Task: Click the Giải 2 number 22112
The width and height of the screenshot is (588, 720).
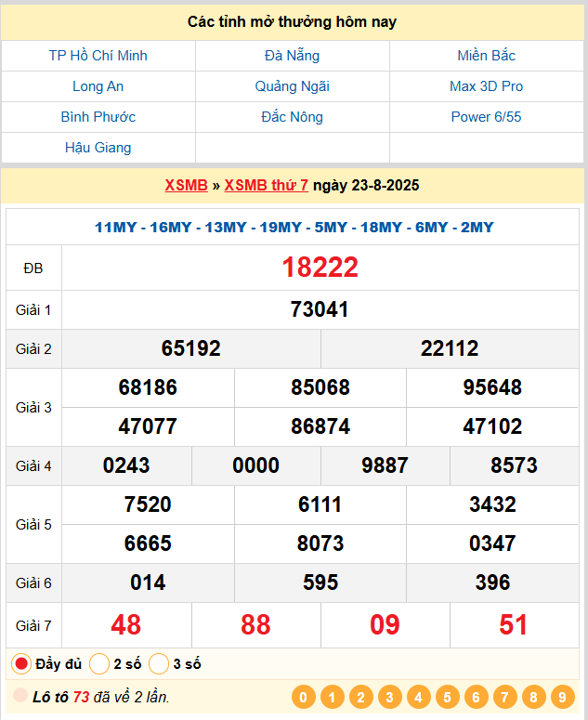Action: (x=450, y=348)
